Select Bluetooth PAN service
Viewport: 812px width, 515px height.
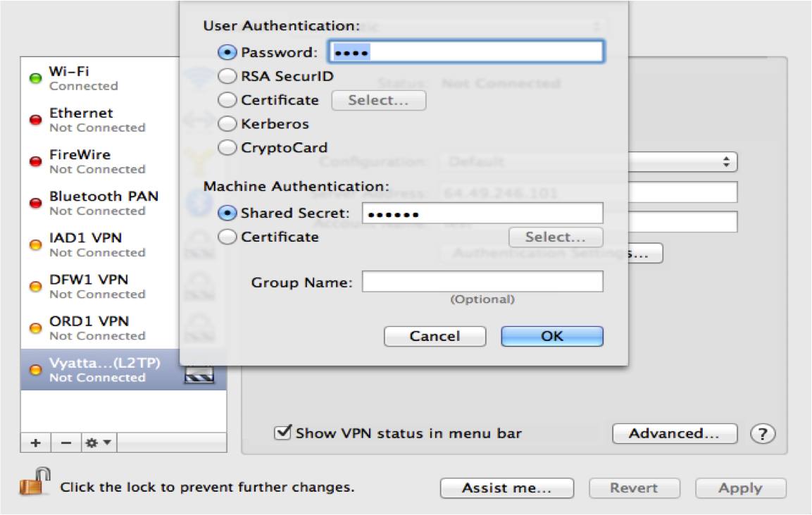pyautogui.click(x=100, y=203)
